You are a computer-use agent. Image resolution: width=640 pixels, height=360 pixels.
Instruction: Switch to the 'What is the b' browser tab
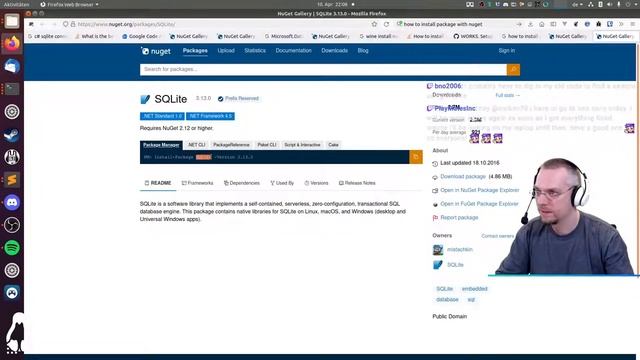[95, 36]
